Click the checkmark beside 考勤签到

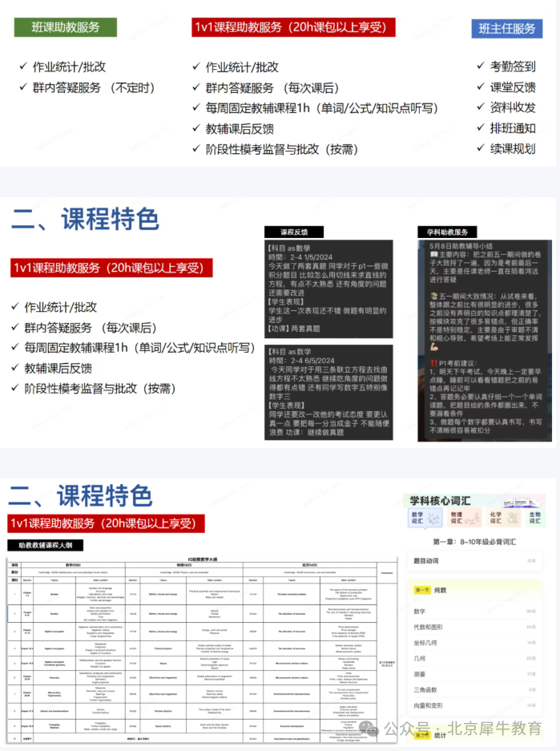(x=481, y=67)
